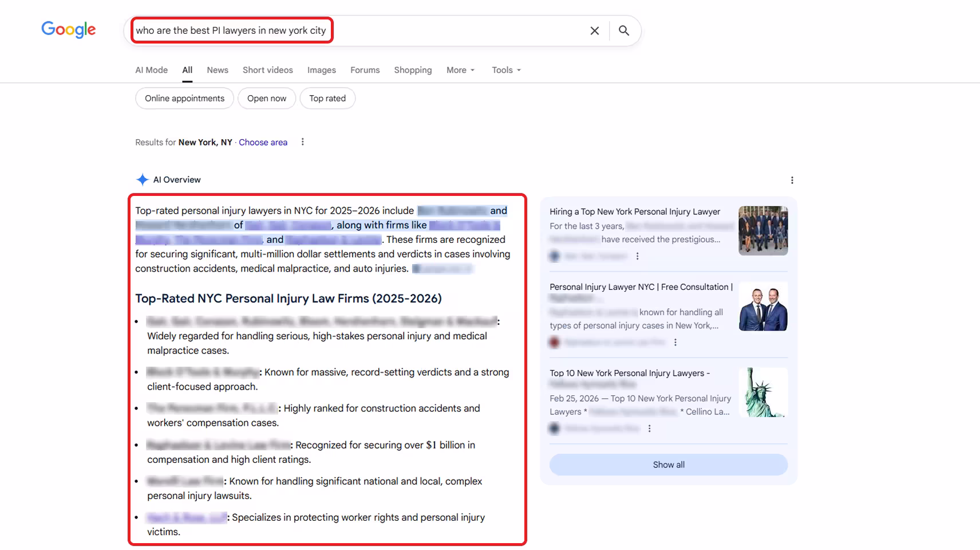
Task: Click the group photo thumbnail of lawyers
Action: click(763, 230)
